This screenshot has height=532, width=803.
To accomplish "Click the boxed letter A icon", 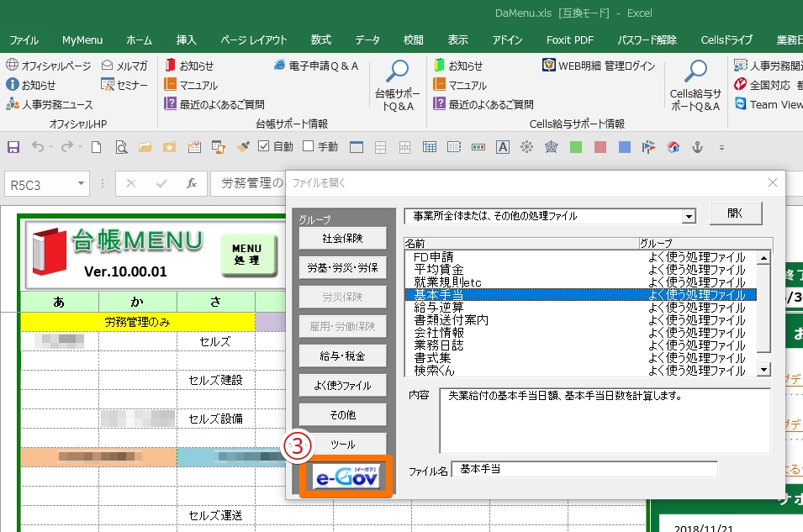I will point(503,147).
